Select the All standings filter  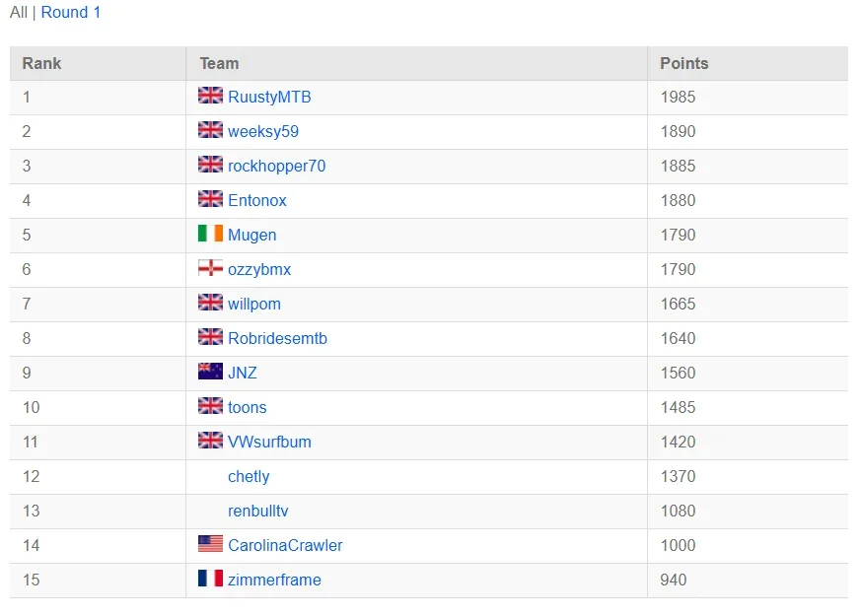coord(18,12)
